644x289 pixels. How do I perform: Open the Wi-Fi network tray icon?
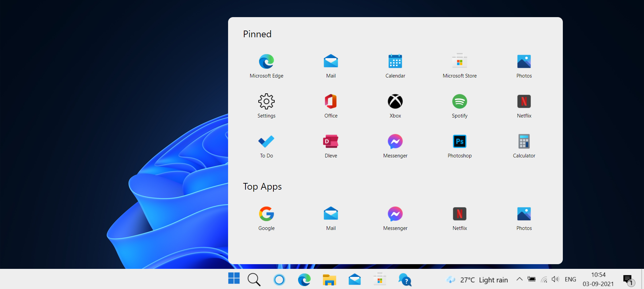(x=544, y=279)
